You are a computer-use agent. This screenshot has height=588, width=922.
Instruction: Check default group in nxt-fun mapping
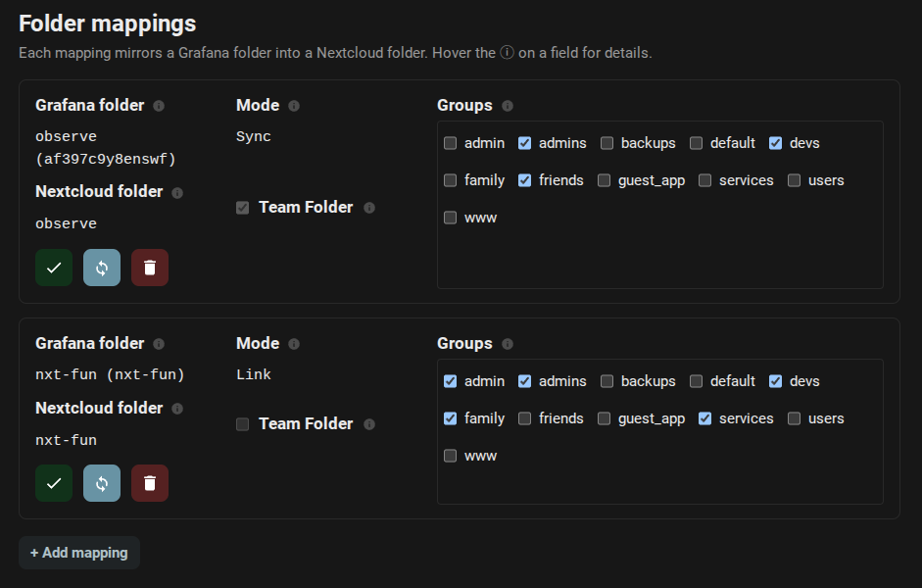coord(697,381)
